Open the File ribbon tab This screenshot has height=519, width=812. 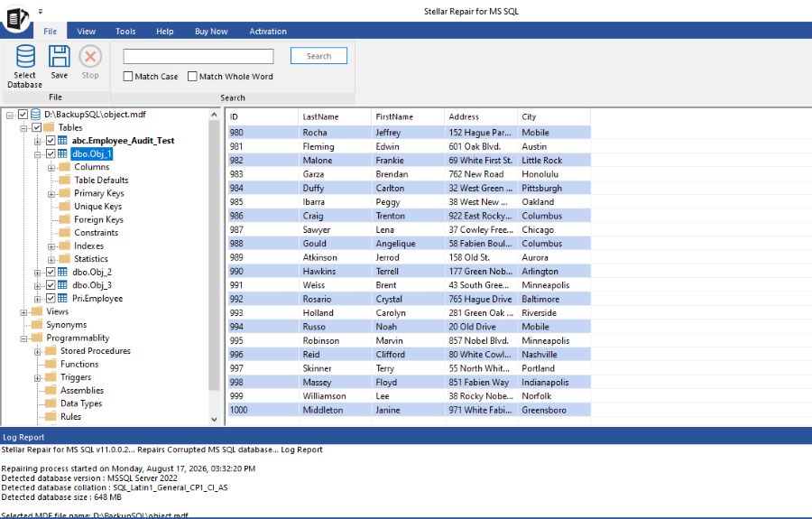tap(51, 31)
